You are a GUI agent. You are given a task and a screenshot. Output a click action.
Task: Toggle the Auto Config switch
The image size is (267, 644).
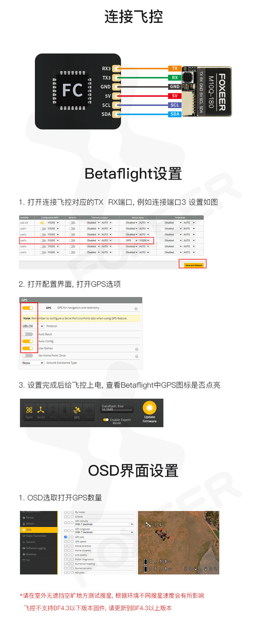27,341
